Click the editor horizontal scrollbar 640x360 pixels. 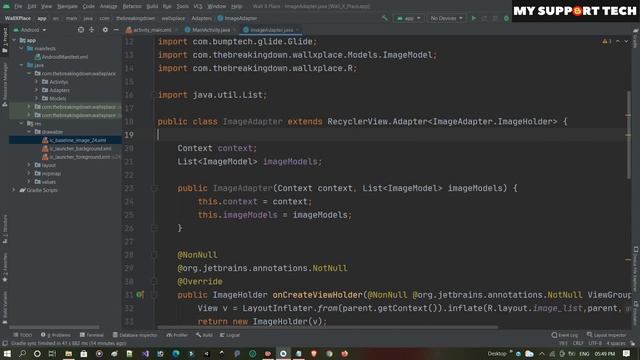327,327
